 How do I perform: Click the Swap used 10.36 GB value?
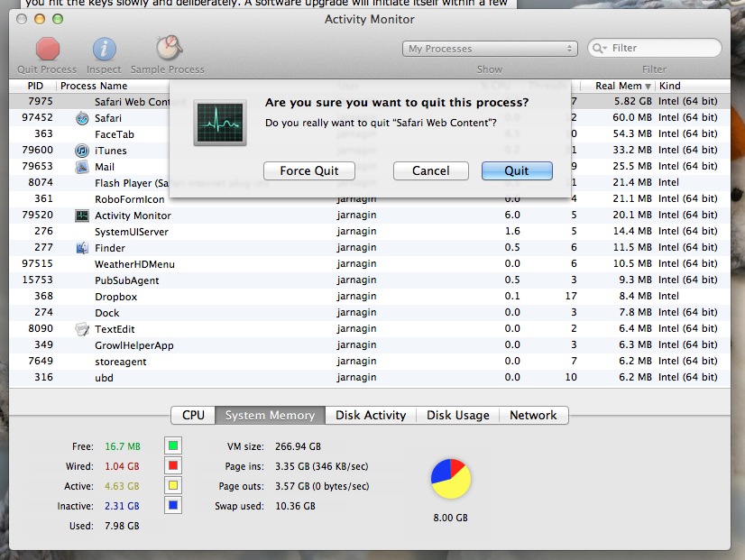coord(295,506)
